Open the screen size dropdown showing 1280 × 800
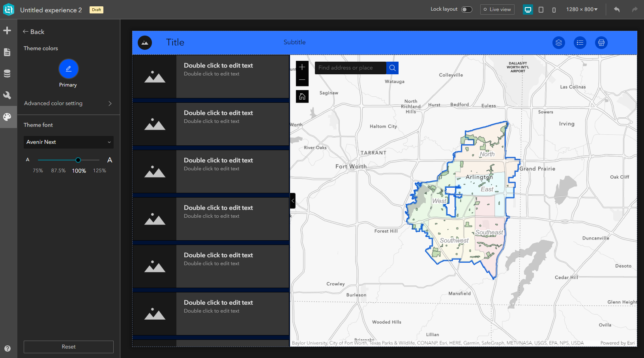Viewport: 644px width, 358px height. pyautogui.click(x=582, y=9)
